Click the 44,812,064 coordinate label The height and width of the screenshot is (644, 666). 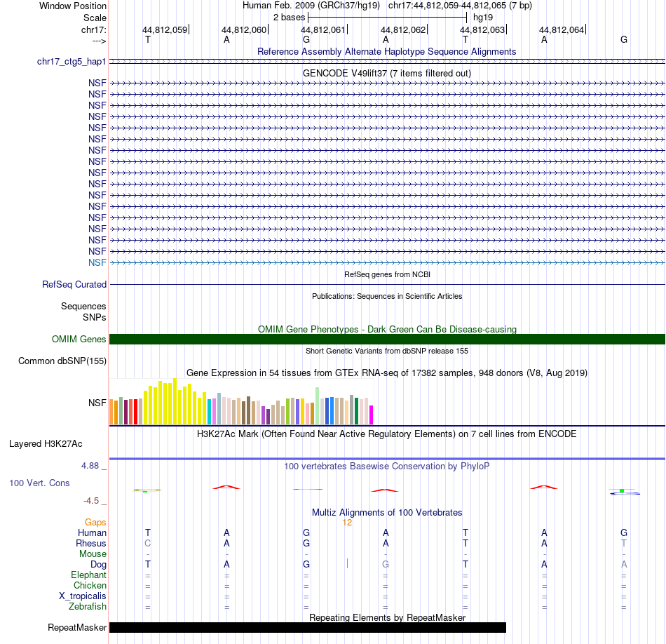click(x=562, y=29)
